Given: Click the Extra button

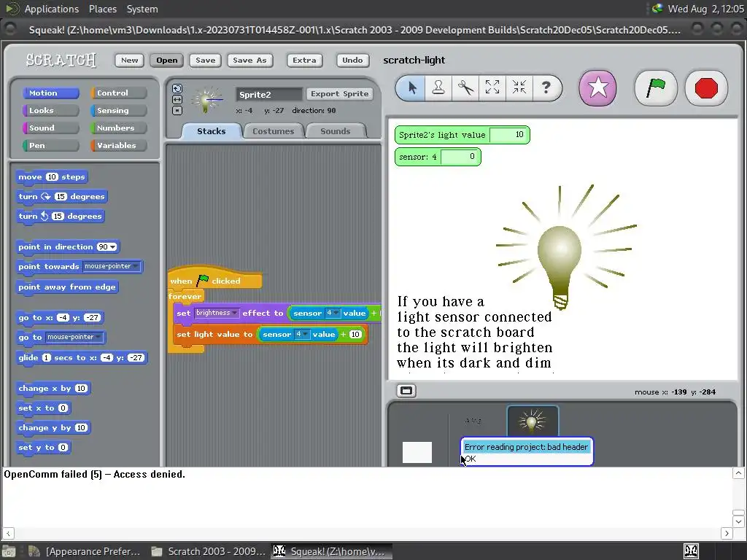Looking at the screenshot, I should point(304,60).
